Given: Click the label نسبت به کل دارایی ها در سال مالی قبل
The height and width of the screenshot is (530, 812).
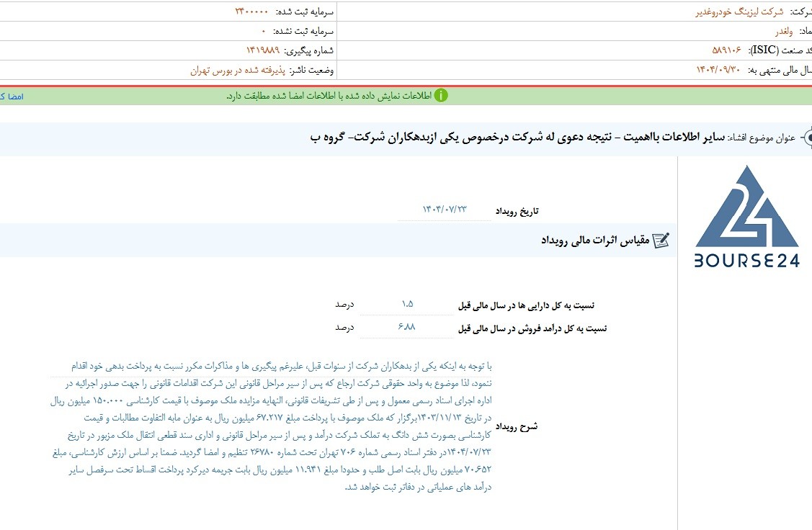Looking at the screenshot, I should [x=526, y=305].
